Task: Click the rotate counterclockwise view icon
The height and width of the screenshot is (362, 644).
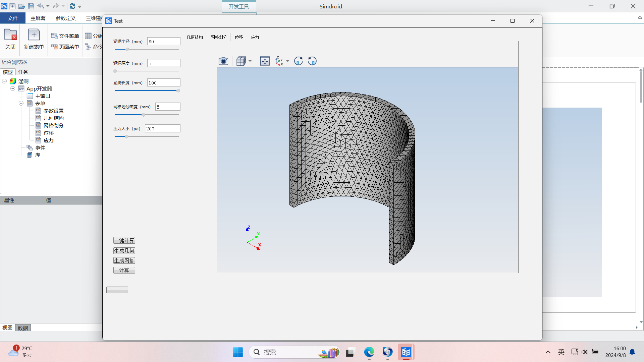Action: [x=312, y=61]
